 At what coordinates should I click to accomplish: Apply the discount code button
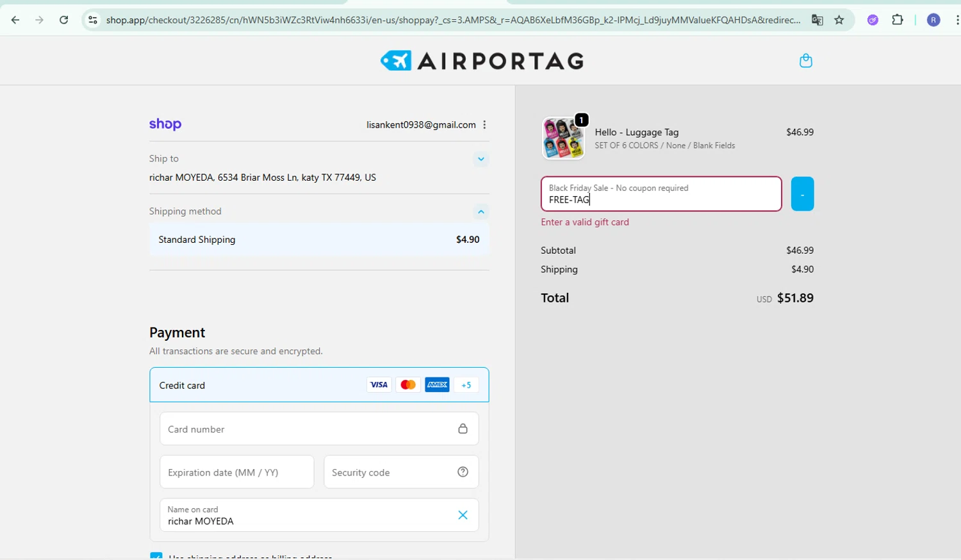(x=802, y=194)
